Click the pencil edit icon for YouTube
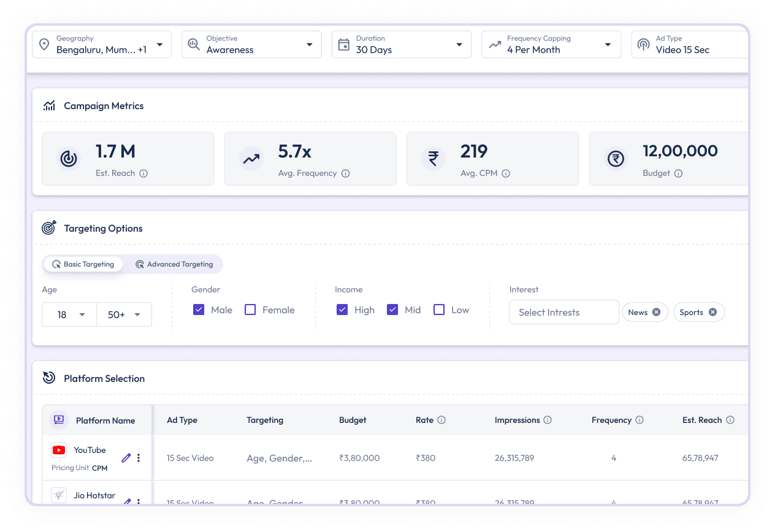775x532 pixels. click(x=126, y=458)
